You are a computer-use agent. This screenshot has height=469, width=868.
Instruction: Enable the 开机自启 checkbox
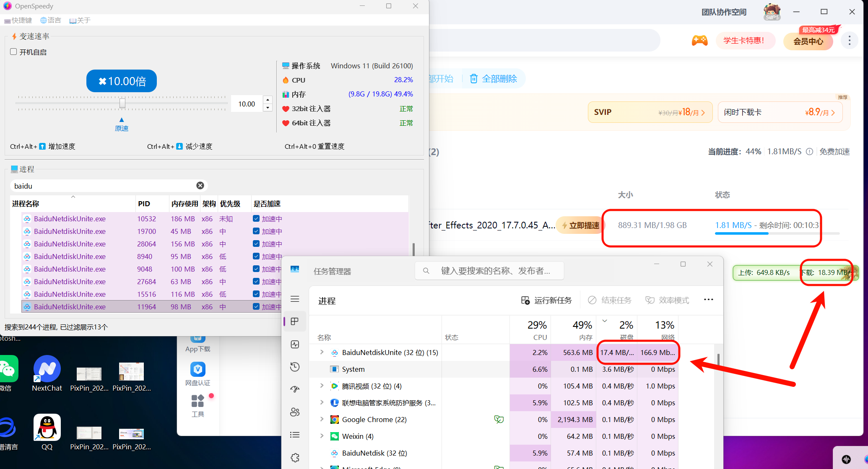(x=13, y=52)
